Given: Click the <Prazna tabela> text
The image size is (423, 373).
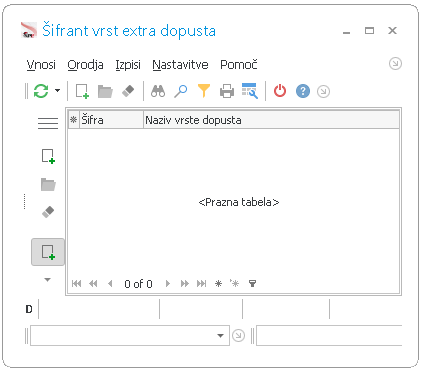Looking at the screenshot, I should click(239, 202).
